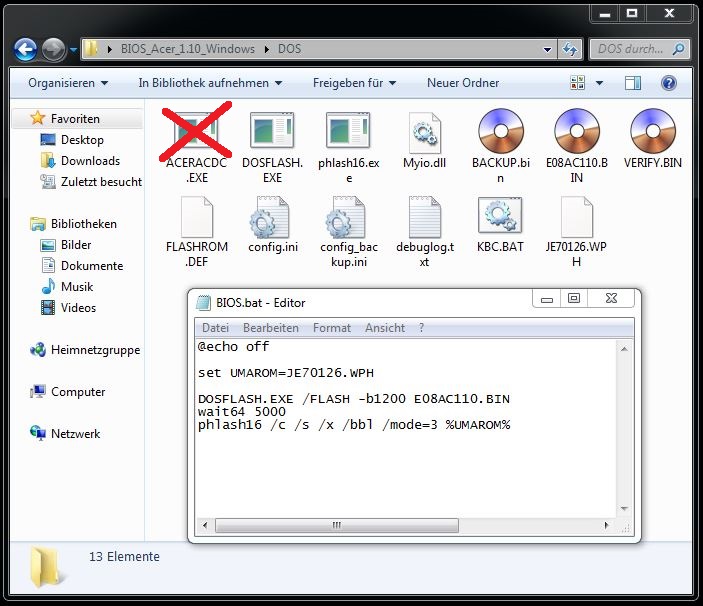Select the config_backup.ini file icon
This screenshot has width=703, height=606.
click(346, 217)
